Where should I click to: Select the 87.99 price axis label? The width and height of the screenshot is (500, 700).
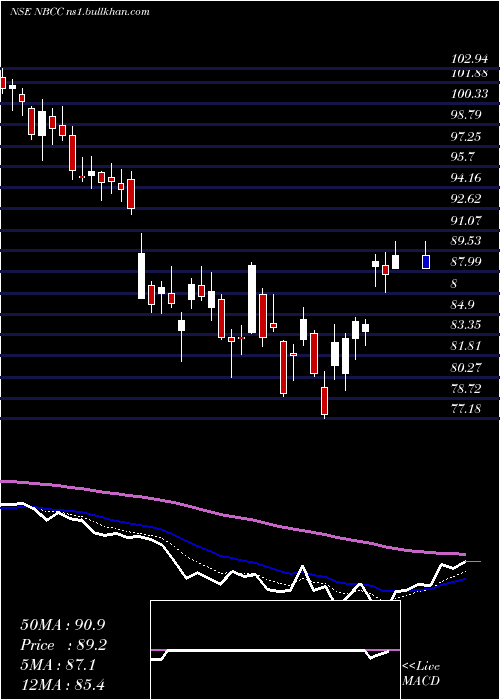[x=467, y=262]
